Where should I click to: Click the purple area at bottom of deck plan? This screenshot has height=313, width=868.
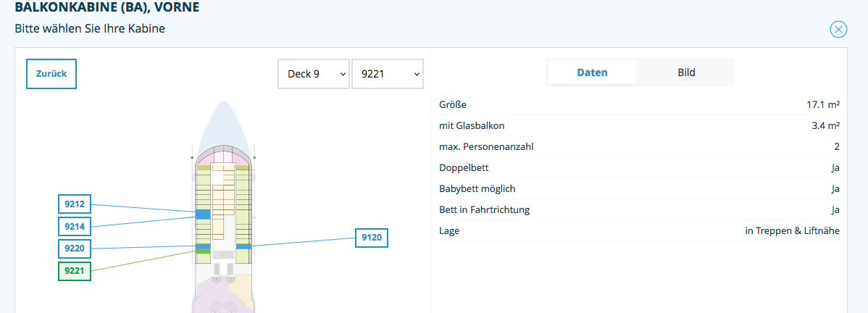[x=210, y=301]
